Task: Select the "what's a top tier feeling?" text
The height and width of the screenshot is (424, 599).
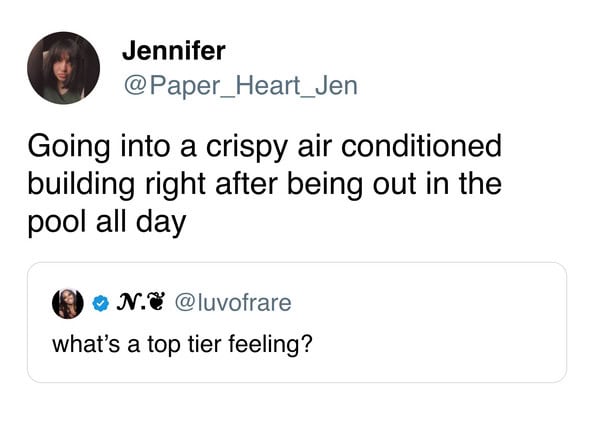Action: coord(182,344)
